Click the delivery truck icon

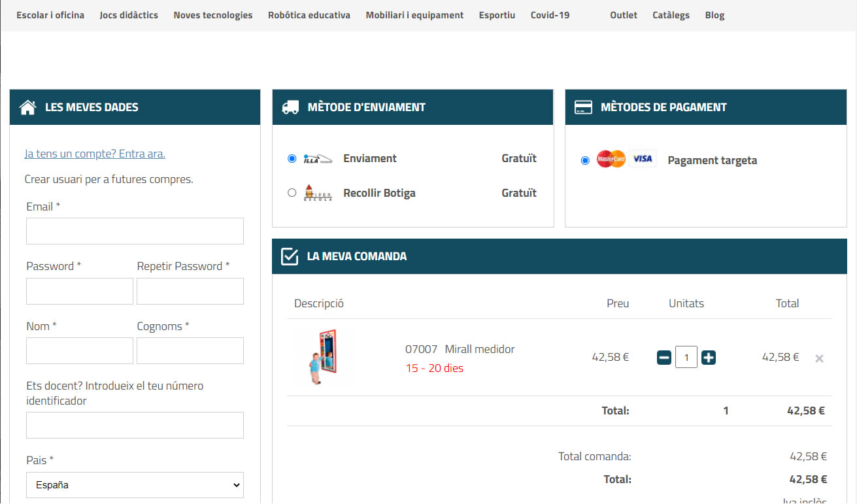point(290,107)
